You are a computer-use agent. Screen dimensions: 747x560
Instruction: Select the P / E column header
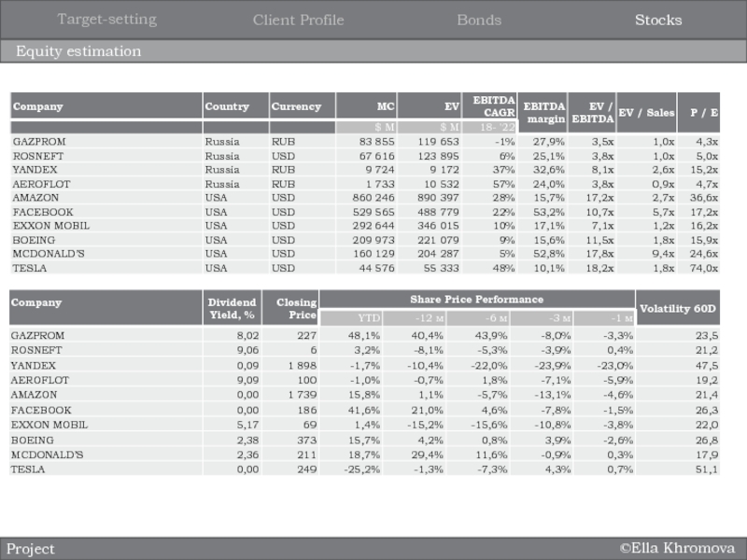coord(703,113)
